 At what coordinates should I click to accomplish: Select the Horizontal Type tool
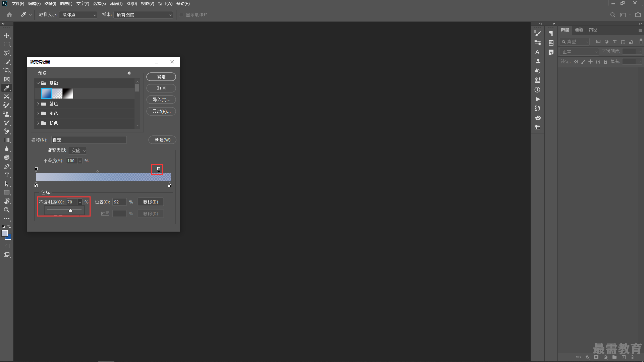pos(7,175)
